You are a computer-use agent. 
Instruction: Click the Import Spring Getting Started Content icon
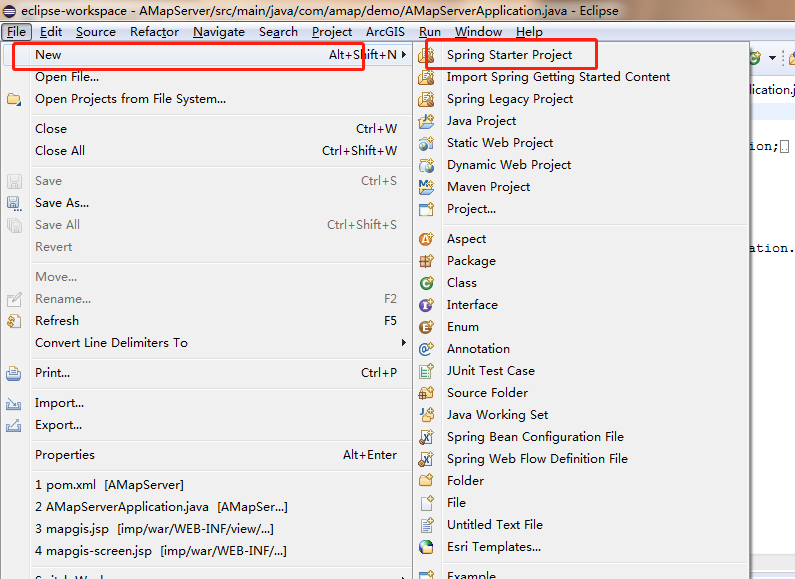click(x=426, y=77)
